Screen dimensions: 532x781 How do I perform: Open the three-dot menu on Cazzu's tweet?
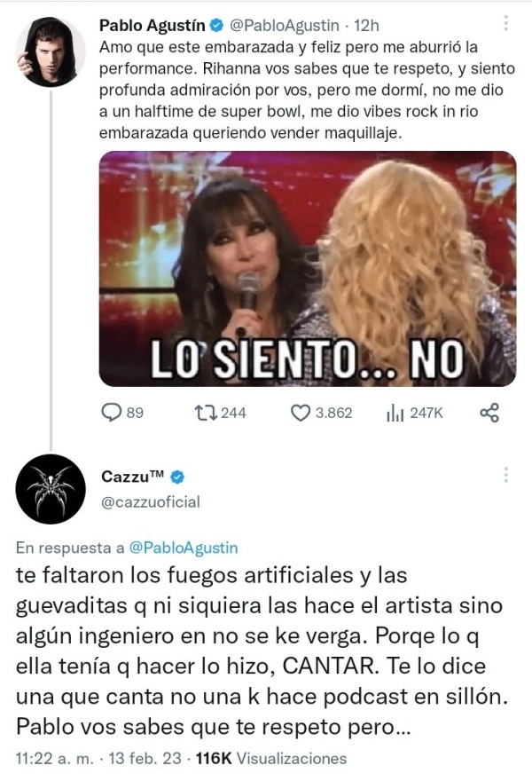coord(505,475)
